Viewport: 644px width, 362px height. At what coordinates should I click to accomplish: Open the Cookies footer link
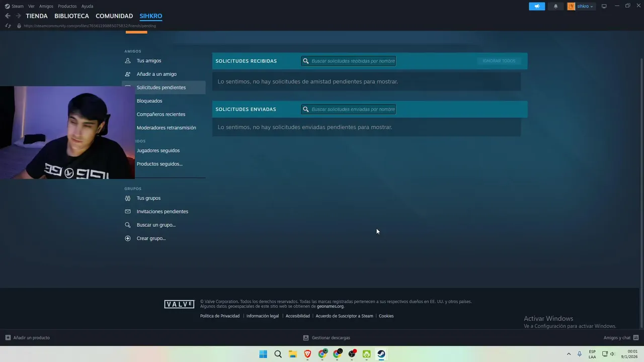pyautogui.click(x=386, y=316)
